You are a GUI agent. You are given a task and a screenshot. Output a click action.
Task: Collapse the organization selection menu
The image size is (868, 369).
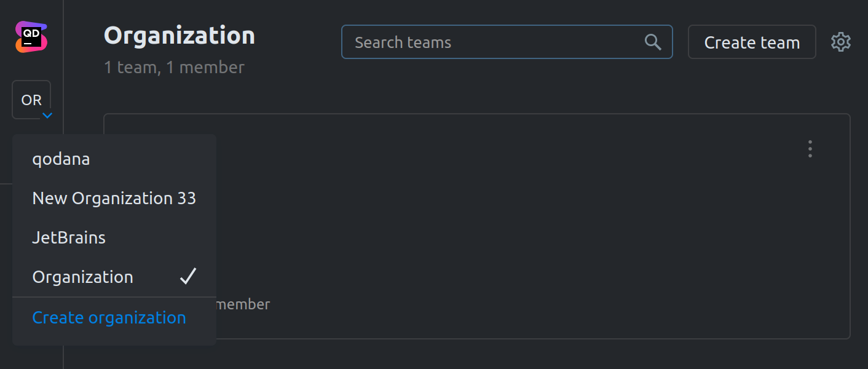tap(47, 116)
